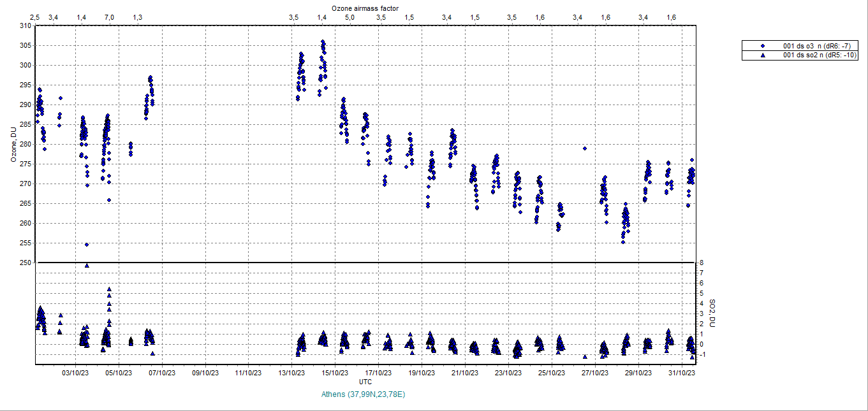The width and height of the screenshot is (868, 411).
Task: Click the highest SO2 triangle near 05/10/23
Action: (109, 289)
